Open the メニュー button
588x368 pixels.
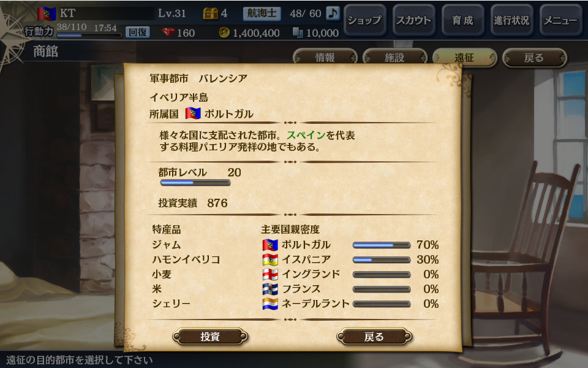tap(560, 20)
